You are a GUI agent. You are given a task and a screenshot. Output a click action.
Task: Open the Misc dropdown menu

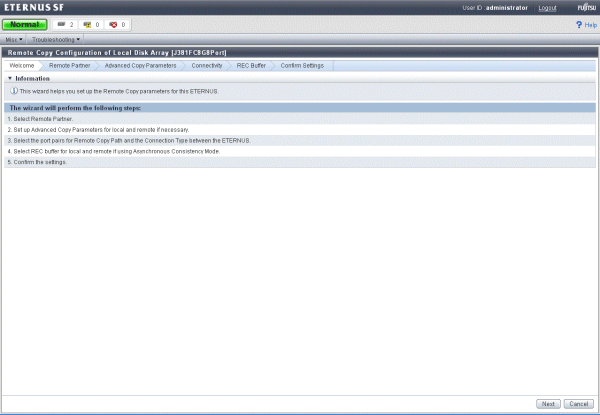(14, 39)
